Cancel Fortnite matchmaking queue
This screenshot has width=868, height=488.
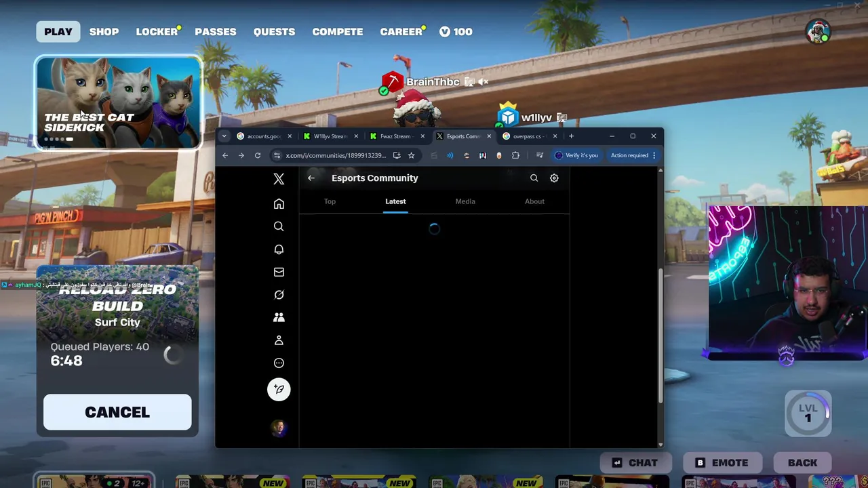(x=117, y=412)
